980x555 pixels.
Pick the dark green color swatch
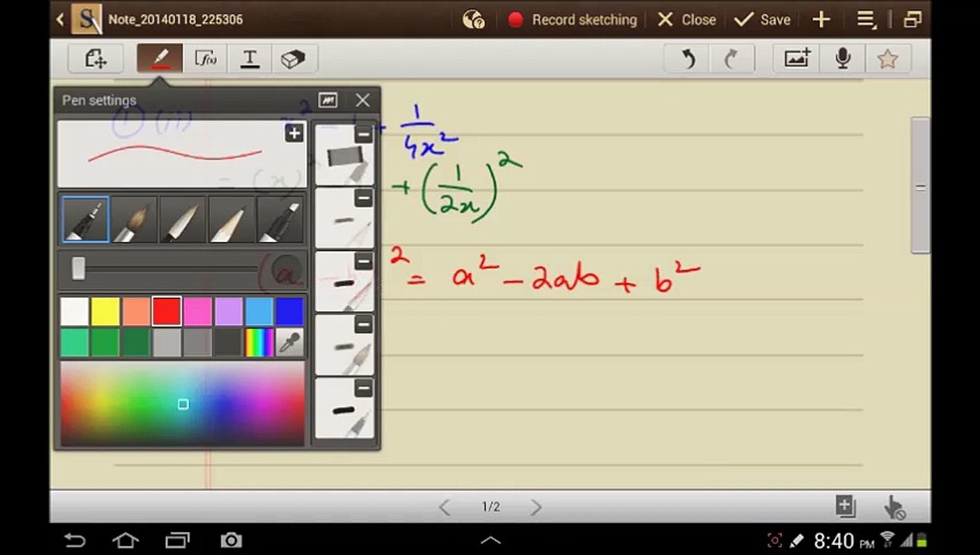coord(136,342)
